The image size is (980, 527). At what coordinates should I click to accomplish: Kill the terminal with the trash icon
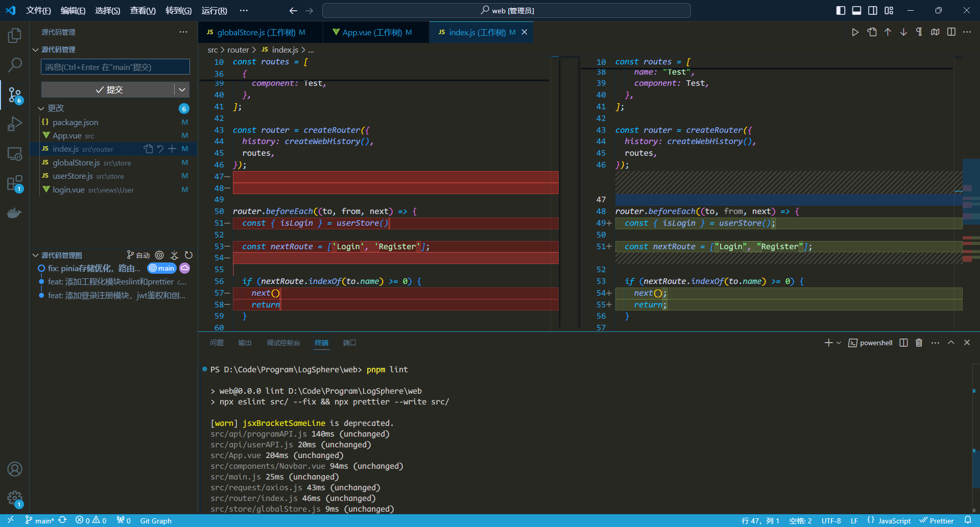[919, 343]
